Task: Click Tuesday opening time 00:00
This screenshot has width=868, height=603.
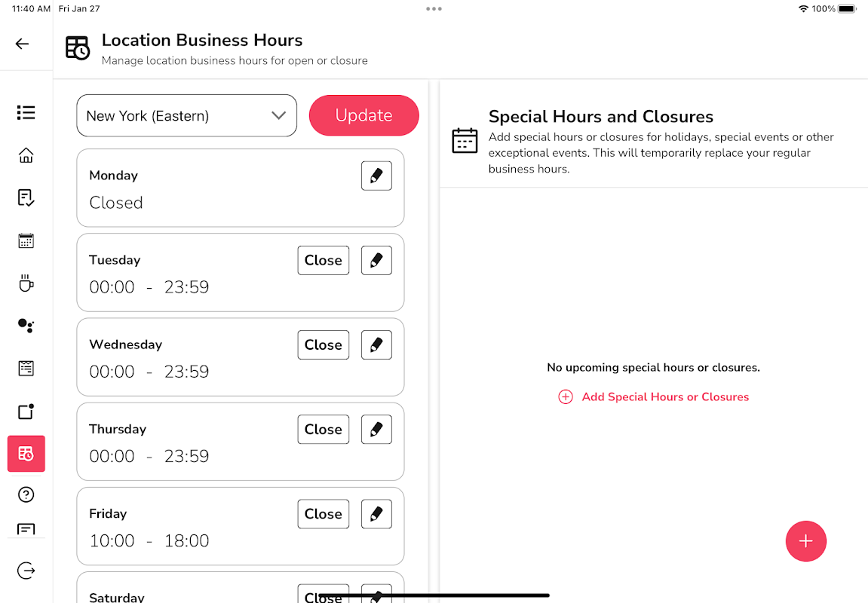Action: (x=112, y=287)
